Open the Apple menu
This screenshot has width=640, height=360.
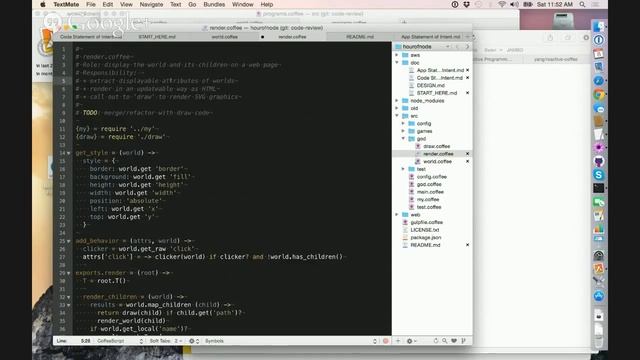coord(43,4)
